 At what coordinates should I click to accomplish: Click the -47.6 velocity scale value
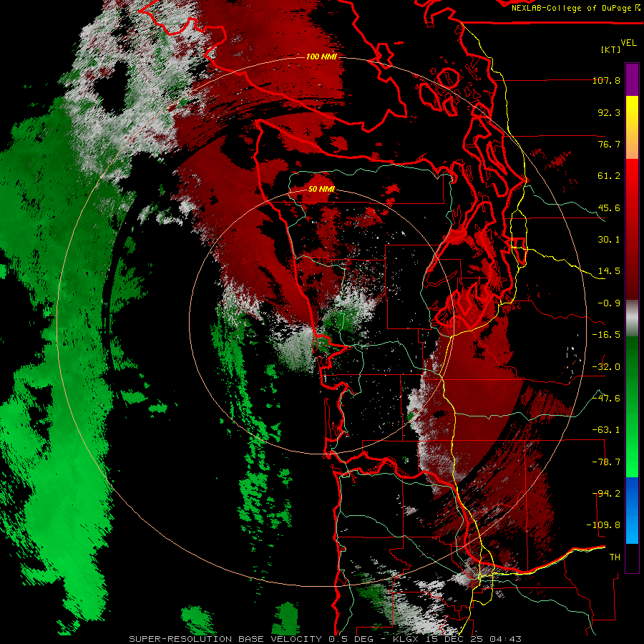606,399
